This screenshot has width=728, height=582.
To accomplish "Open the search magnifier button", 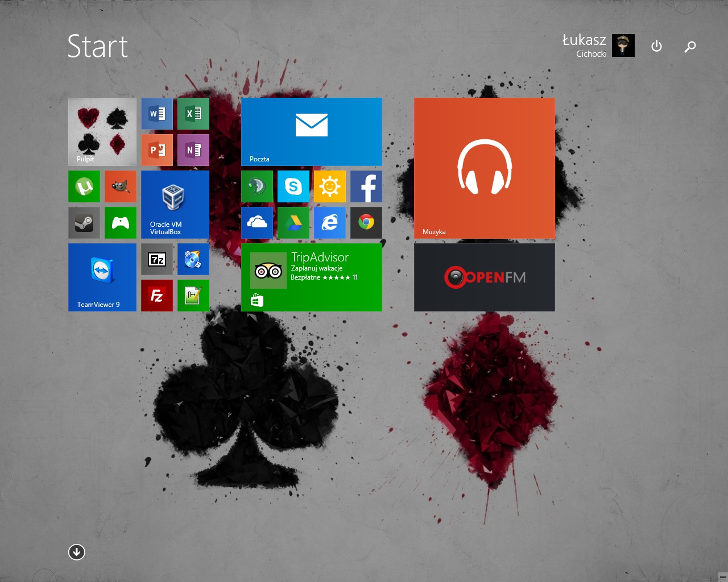I will tap(690, 46).
